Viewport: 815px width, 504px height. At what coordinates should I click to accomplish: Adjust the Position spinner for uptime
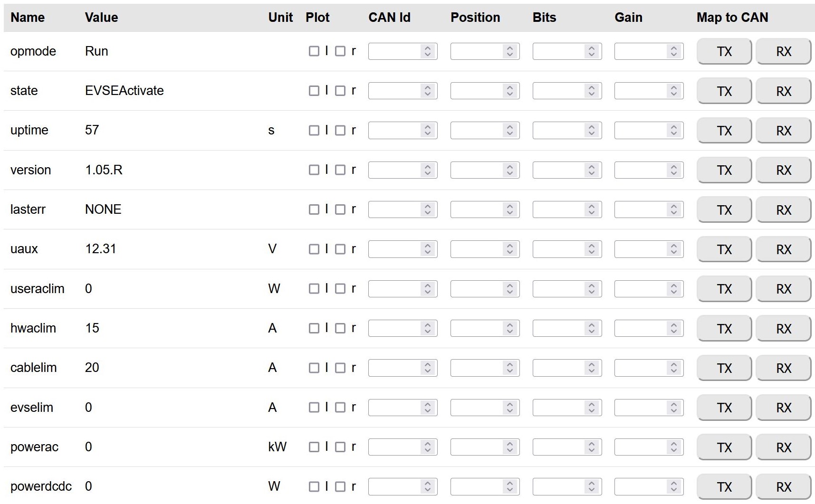pos(509,131)
